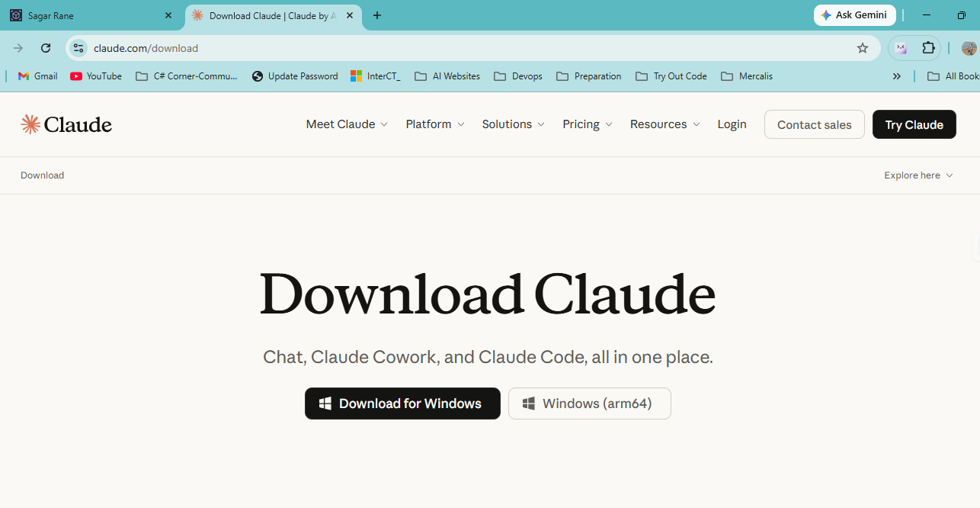Image resolution: width=980 pixels, height=508 pixels.
Task: Click Download for Windows button
Action: click(x=402, y=404)
